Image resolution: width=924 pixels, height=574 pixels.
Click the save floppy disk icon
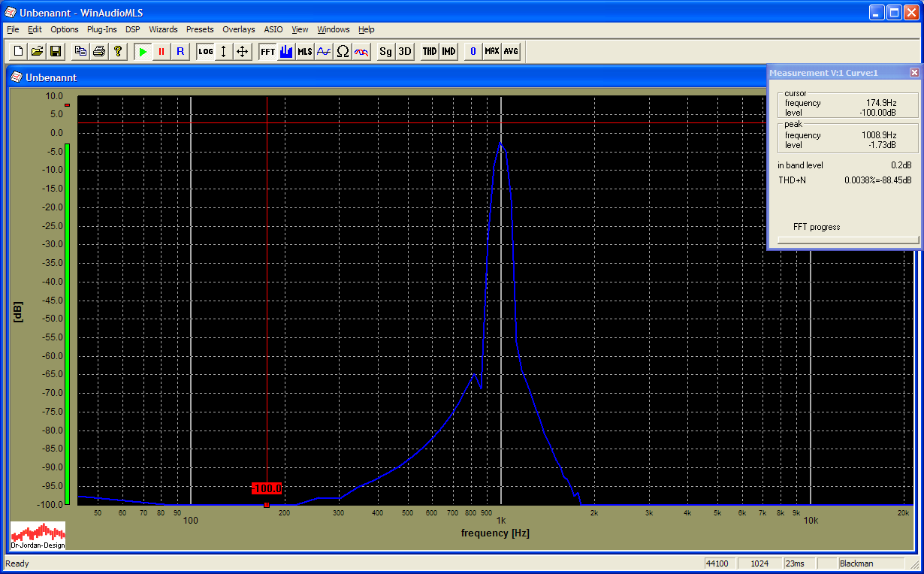(x=56, y=52)
